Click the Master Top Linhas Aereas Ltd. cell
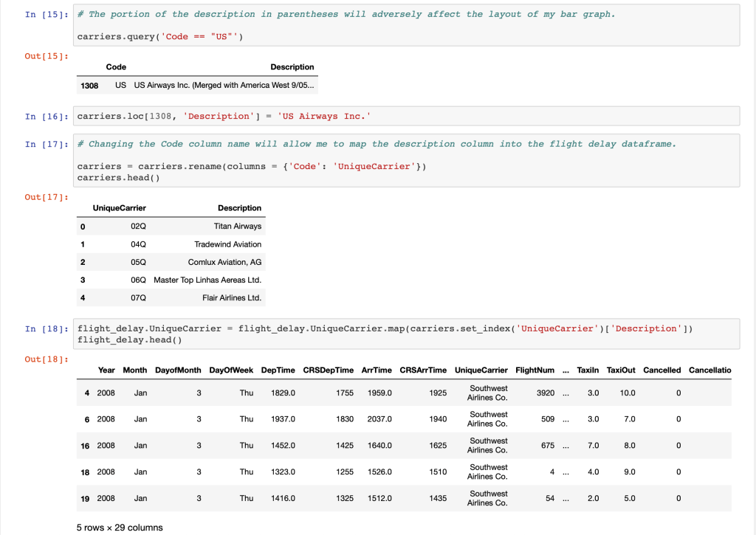The height and width of the screenshot is (535, 756). 207,280
